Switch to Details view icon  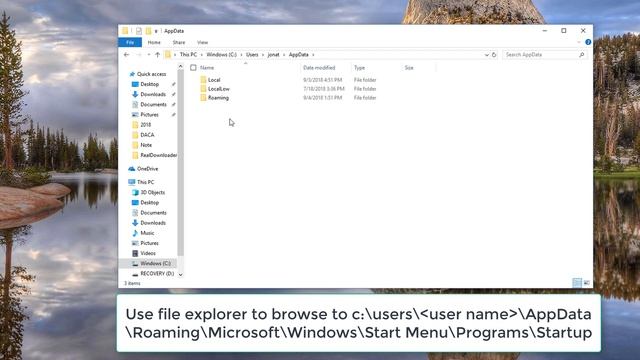577,283
